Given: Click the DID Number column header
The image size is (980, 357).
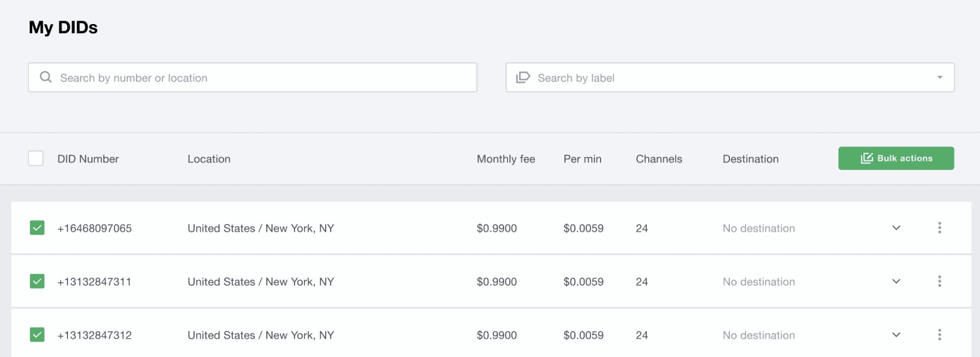Looking at the screenshot, I should pos(88,159).
